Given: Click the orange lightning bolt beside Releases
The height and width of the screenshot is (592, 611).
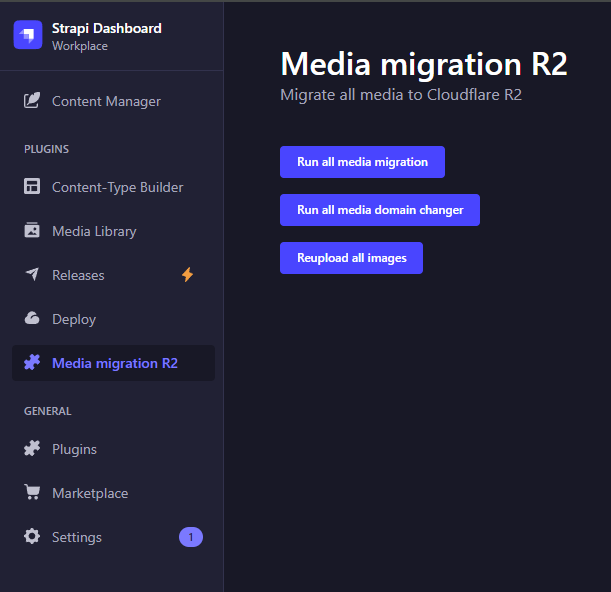Looking at the screenshot, I should 187,275.
